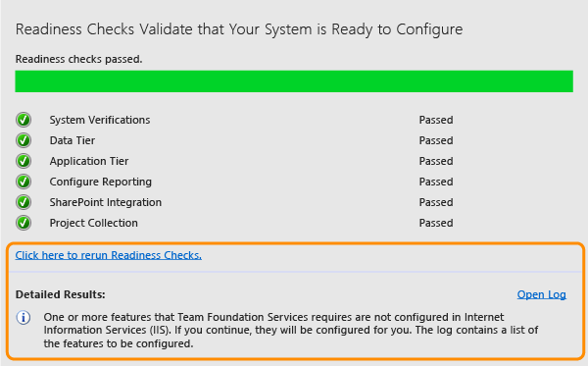Open Log link in Detailed Results
588x366 pixels.
(542, 294)
